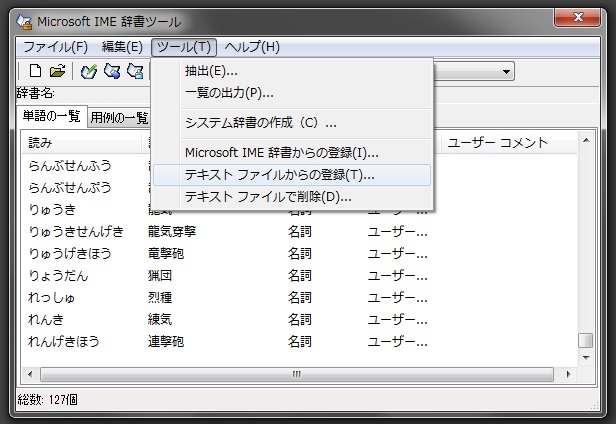Select テキスト ファイルで削除(D)...

(292, 196)
